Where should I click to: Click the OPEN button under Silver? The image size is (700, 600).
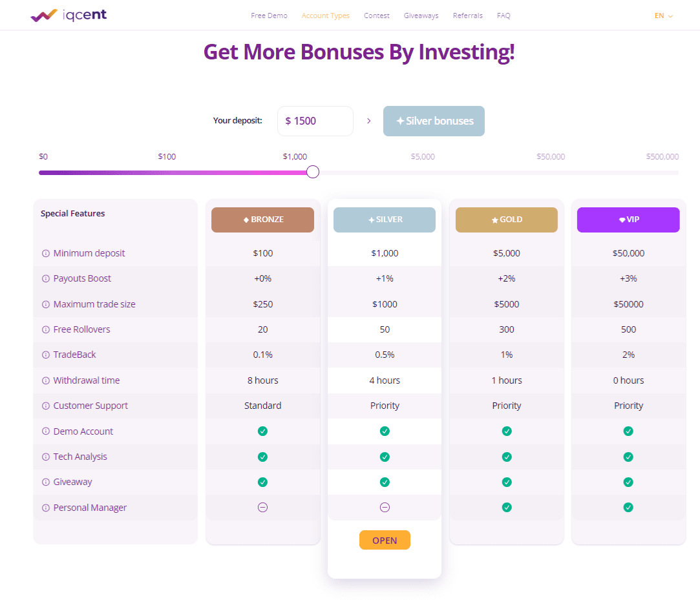pos(385,540)
